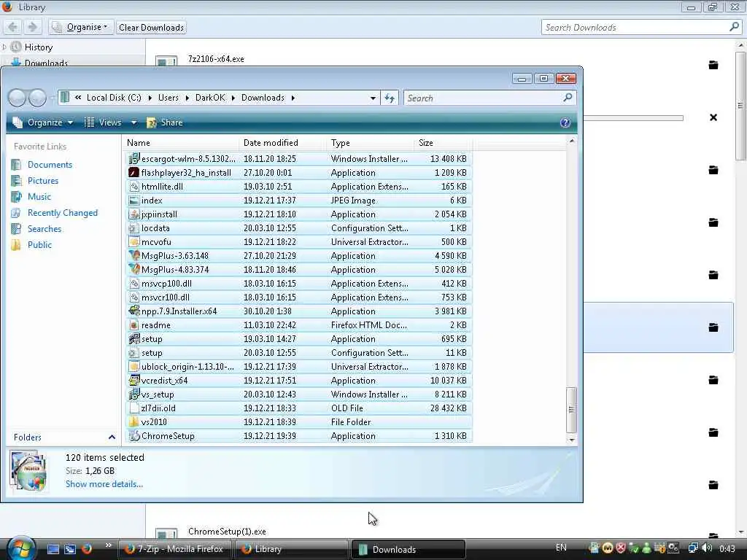Select msvcp100.dll file name
This screenshot has height=560, width=747.
[x=166, y=284]
